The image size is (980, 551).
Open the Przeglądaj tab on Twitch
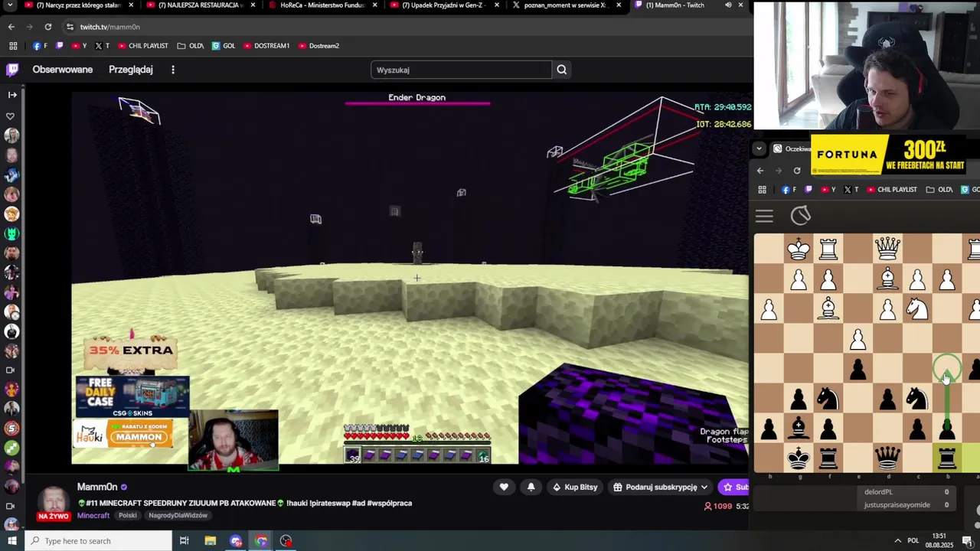[131, 70]
